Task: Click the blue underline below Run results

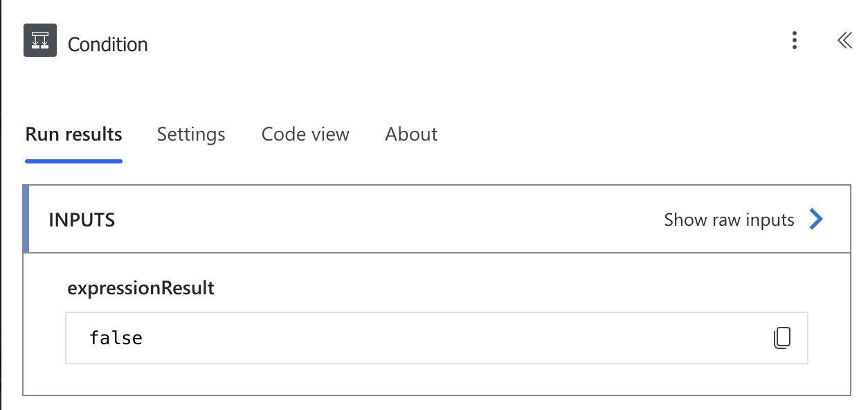Action: [x=73, y=161]
